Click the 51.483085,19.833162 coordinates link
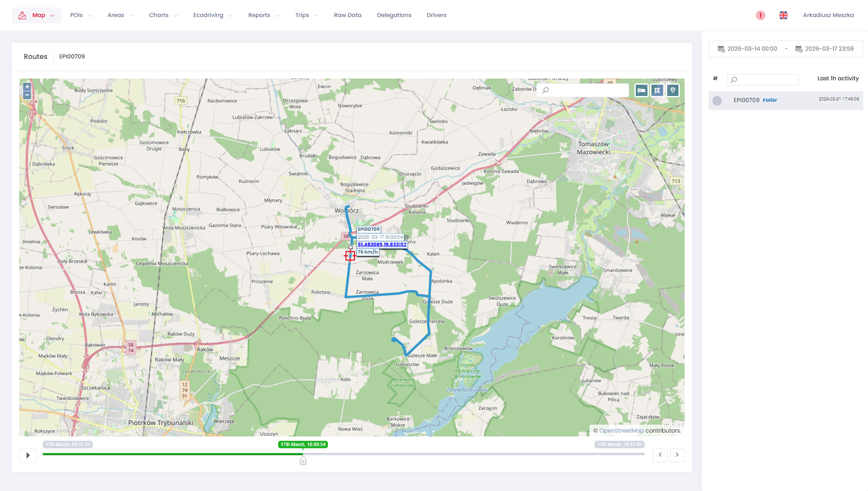 [382, 244]
